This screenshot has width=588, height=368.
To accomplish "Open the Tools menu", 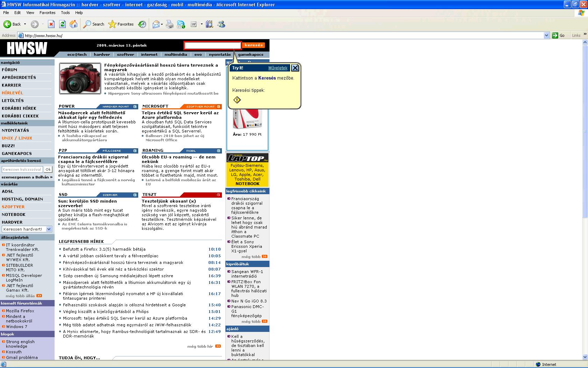I will (65, 13).
